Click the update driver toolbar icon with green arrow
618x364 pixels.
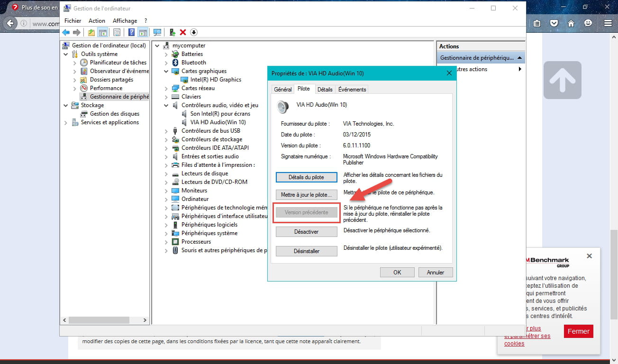pos(173,32)
